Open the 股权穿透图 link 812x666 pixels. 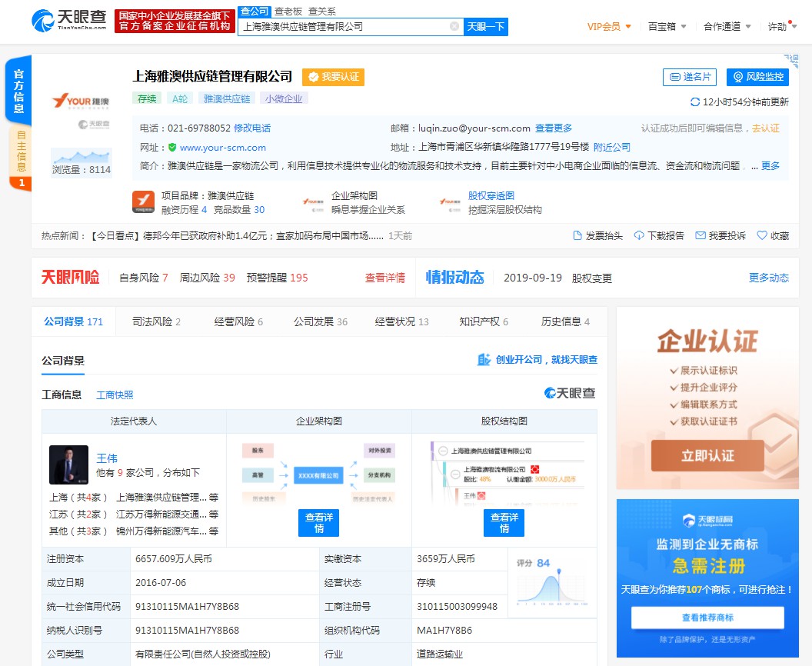point(491,196)
